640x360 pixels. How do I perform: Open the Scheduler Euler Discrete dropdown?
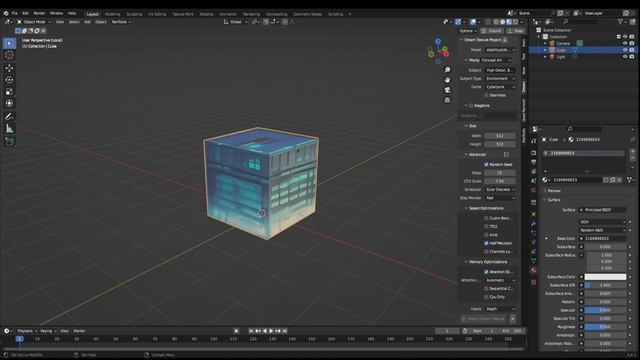(x=500, y=189)
